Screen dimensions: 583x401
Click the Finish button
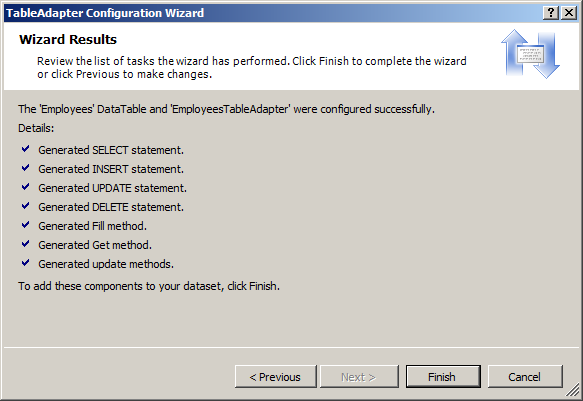[x=443, y=376]
